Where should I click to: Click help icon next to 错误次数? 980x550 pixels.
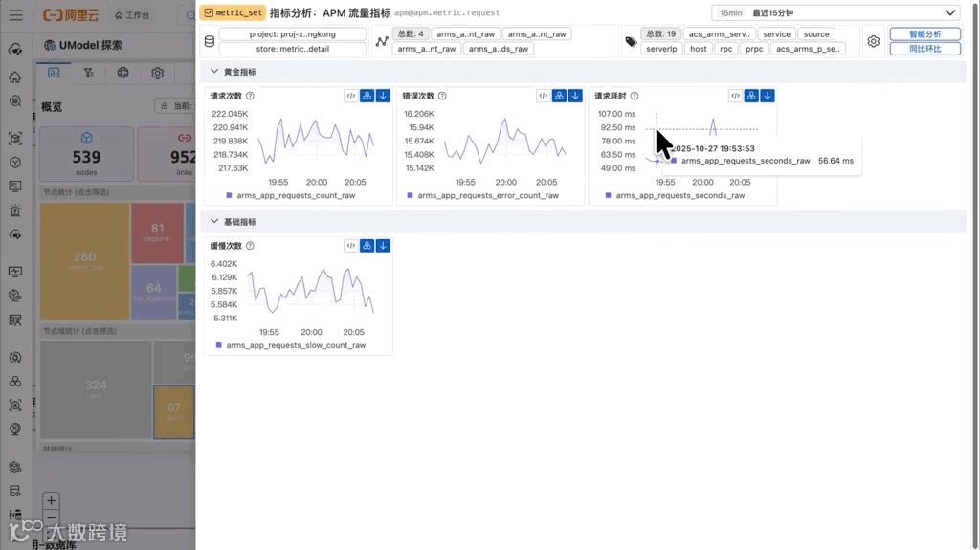(x=442, y=96)
